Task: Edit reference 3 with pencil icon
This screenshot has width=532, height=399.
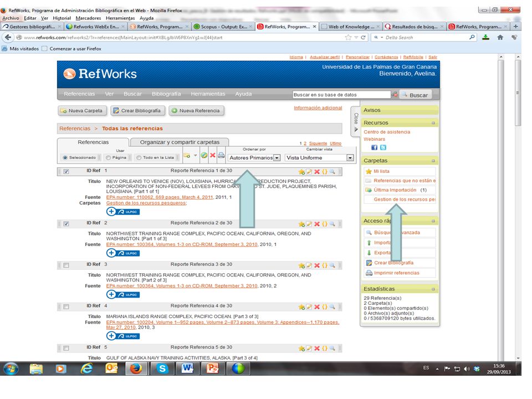Action: (309, 265)
